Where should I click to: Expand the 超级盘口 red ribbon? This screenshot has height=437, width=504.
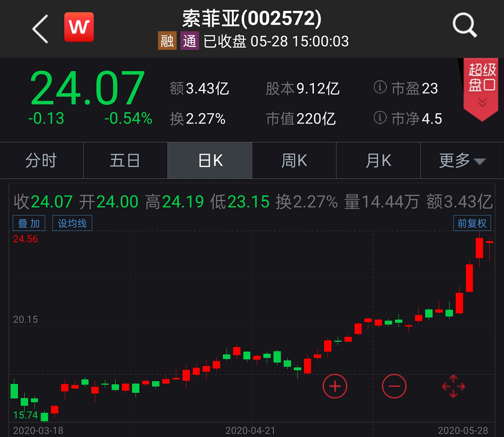point(481,89)
